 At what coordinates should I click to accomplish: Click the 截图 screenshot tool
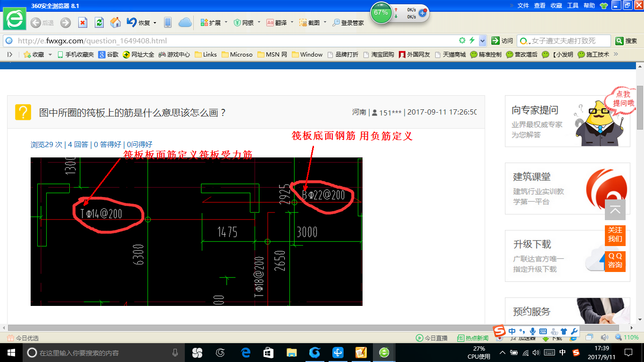pyautogui.click(x=310, y=23)
